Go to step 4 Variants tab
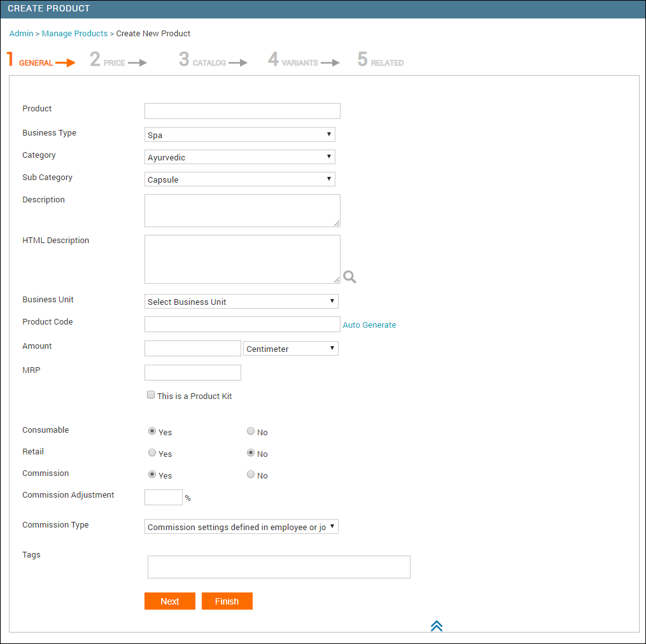646x644 pixels. coord(304,60)
